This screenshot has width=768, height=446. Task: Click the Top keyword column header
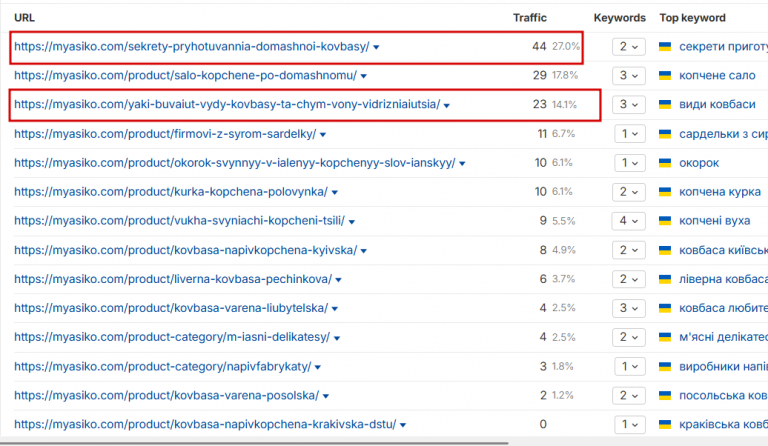[693, 18]
